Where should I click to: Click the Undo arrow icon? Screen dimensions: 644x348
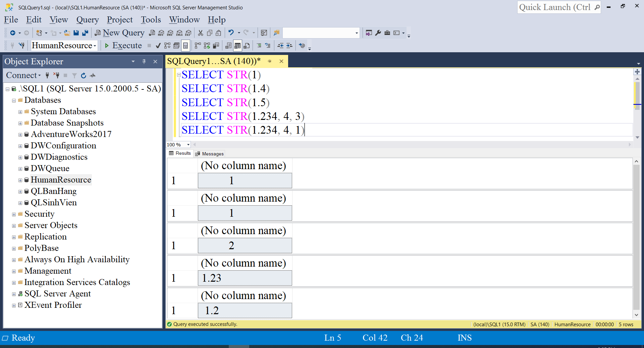231,33
